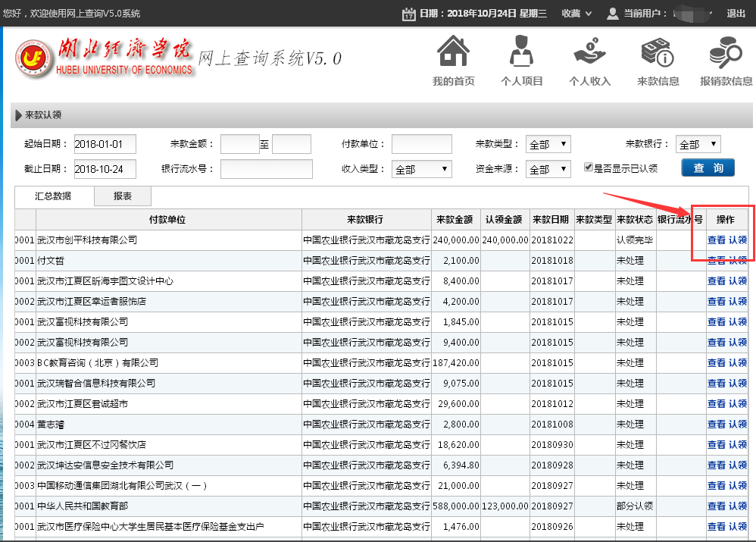Open 个人项目 person icon
The height and width of the screenshot is (542, 756).
click(521, 51)
